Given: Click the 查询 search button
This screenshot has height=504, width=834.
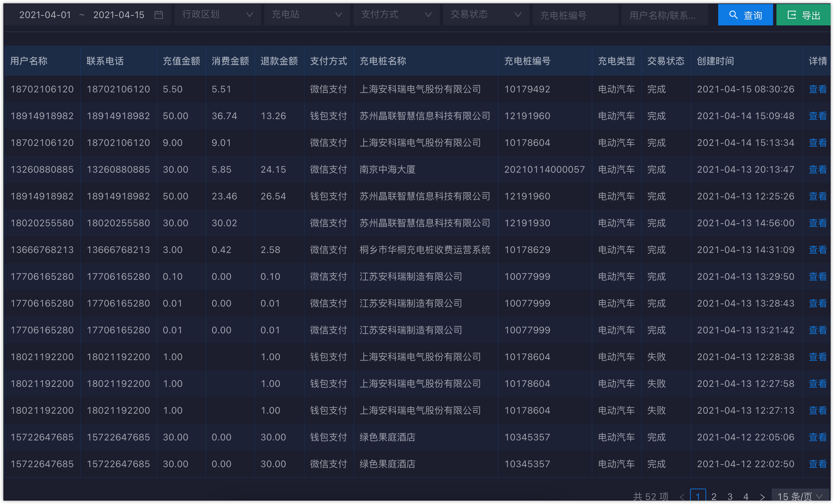Looking at the screenshot, I should pyautogui.click(x=745, y=15).
